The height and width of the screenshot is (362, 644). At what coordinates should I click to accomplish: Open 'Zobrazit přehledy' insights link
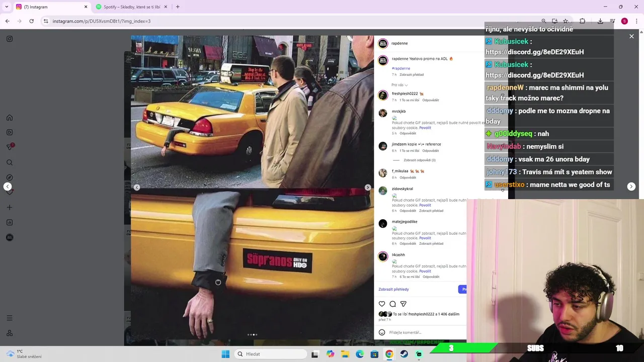[393, 289]
